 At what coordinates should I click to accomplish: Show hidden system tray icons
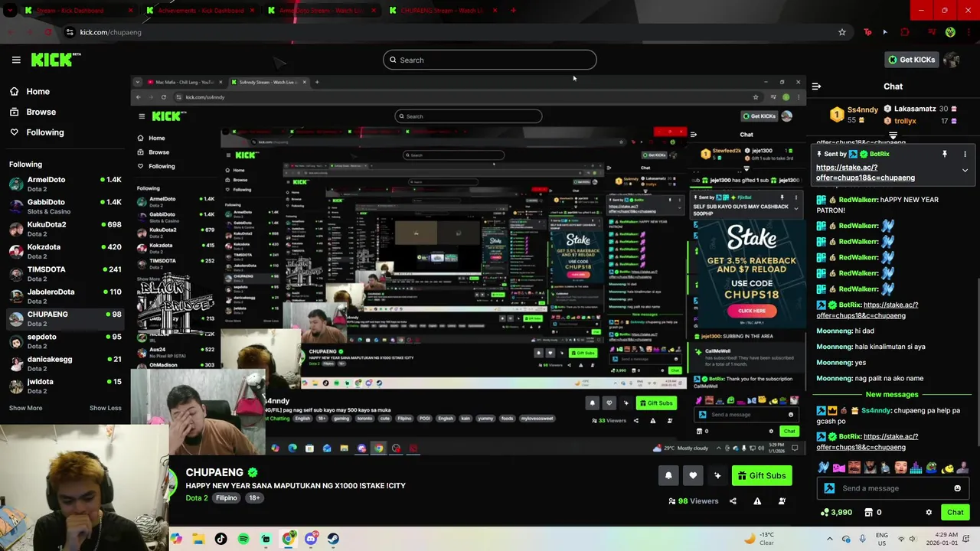829,539
